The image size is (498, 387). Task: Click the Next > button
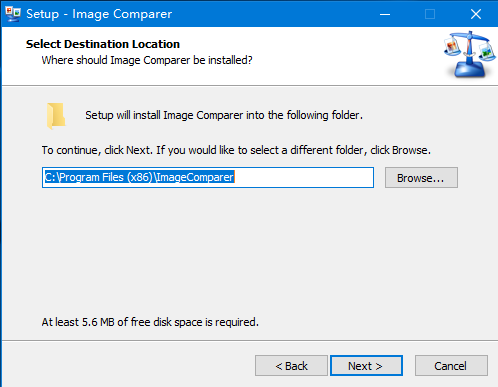pyautogui.click(x=366, y=366)
